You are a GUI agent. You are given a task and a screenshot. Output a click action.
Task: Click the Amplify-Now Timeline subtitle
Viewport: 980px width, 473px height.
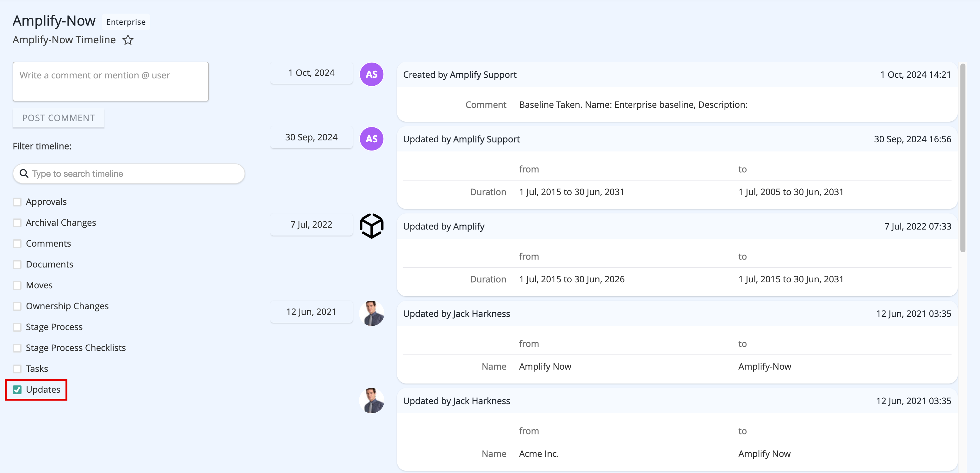click(x=64, y=40)
